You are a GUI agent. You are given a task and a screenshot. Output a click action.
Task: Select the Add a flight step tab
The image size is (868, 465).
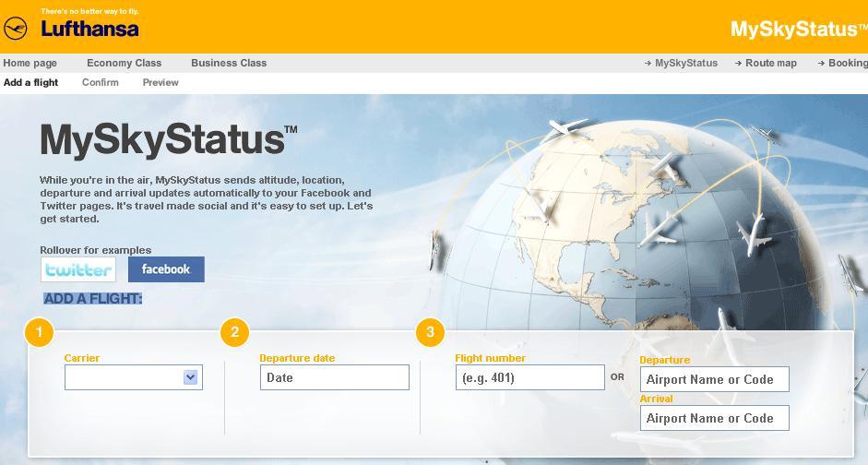(x=31, y=82)
